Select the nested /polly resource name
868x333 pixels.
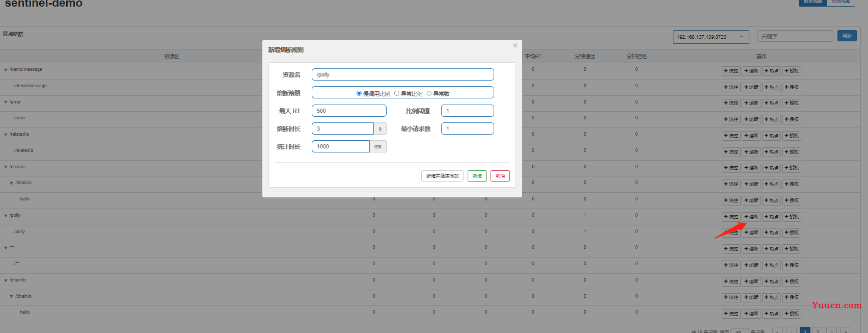[x=19, y=232]
